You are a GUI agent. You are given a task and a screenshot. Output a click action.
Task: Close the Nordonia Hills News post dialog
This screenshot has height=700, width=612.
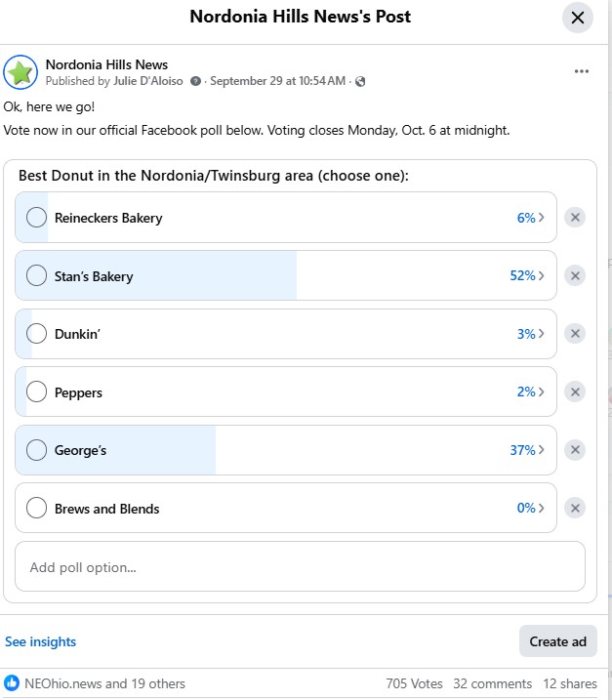click(x=578, y=18)
